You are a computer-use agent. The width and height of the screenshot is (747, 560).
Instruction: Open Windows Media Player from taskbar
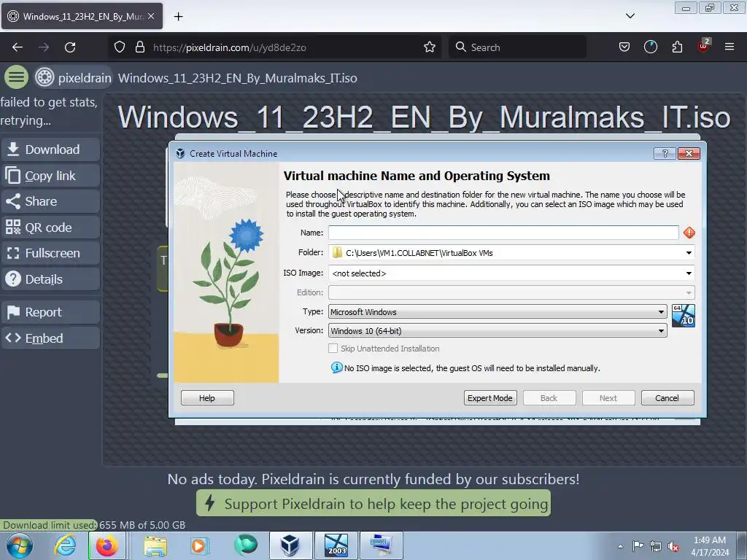199,545
